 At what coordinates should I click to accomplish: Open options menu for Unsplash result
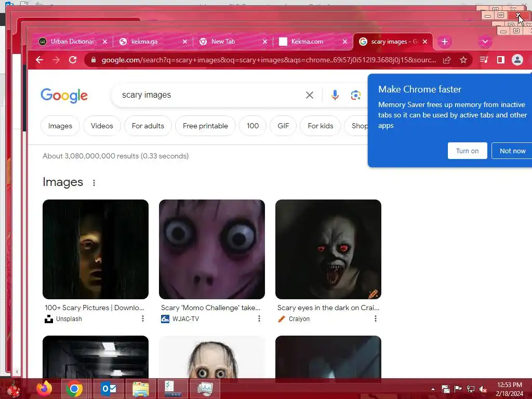tap(143, 318)
